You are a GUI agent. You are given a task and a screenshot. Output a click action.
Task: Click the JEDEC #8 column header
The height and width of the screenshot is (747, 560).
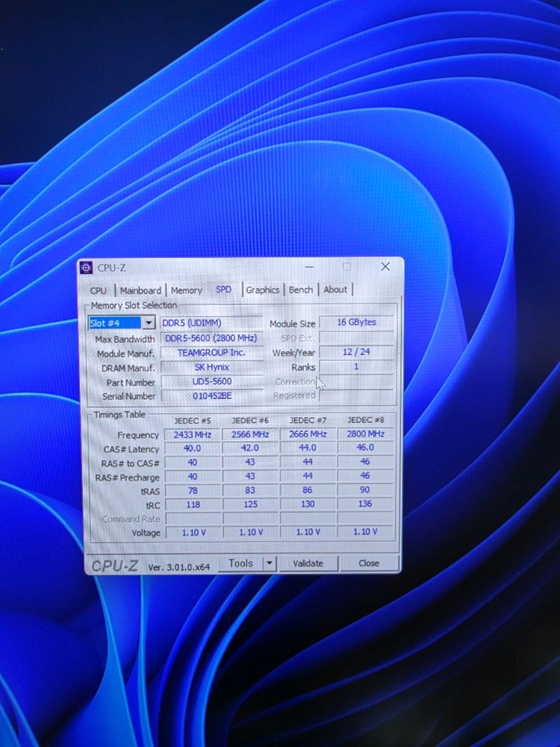(366, 420)
